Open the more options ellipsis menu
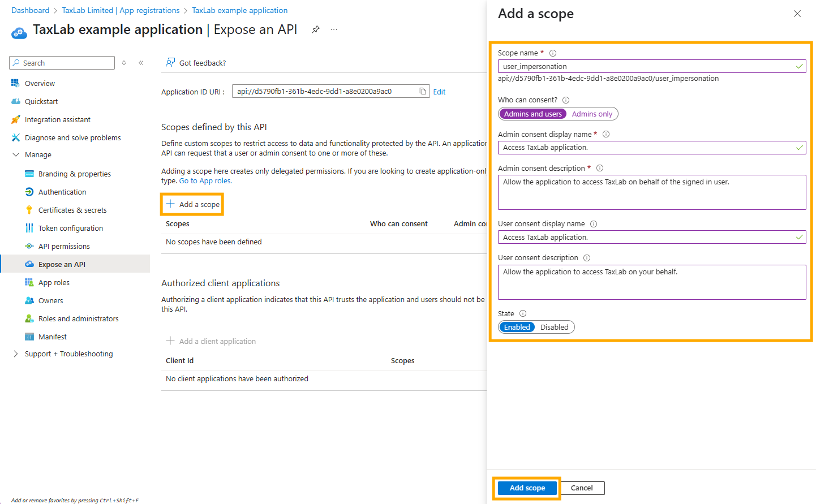This screenshot has width=816, height=504. pos(334,29)
